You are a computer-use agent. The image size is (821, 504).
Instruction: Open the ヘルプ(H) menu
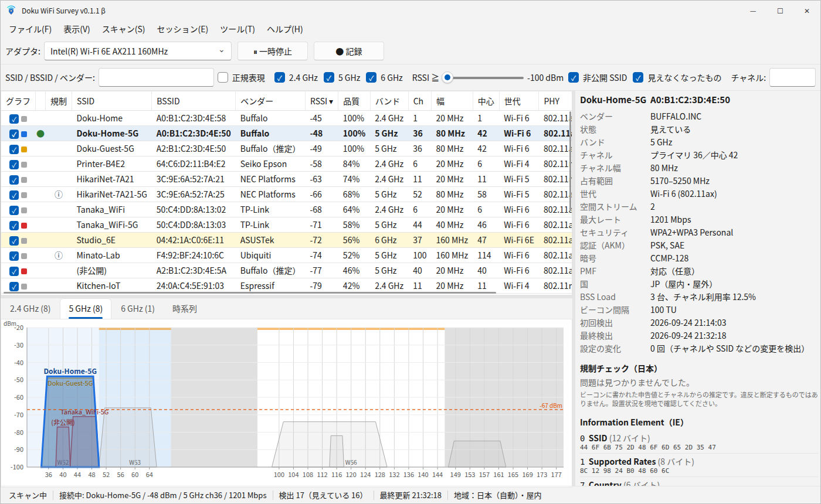click(285, 29)
